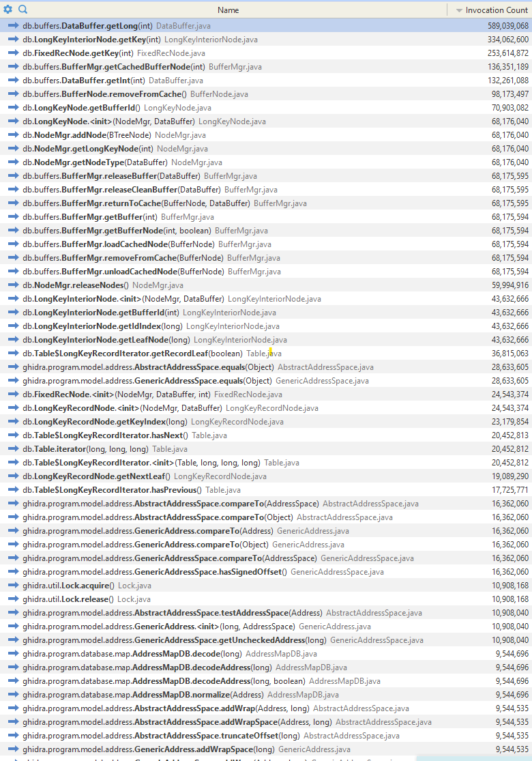Click arrow icon for LongKeyInteriorNode.getKey(int) row
532x761 pixels.
click(14, 40)
